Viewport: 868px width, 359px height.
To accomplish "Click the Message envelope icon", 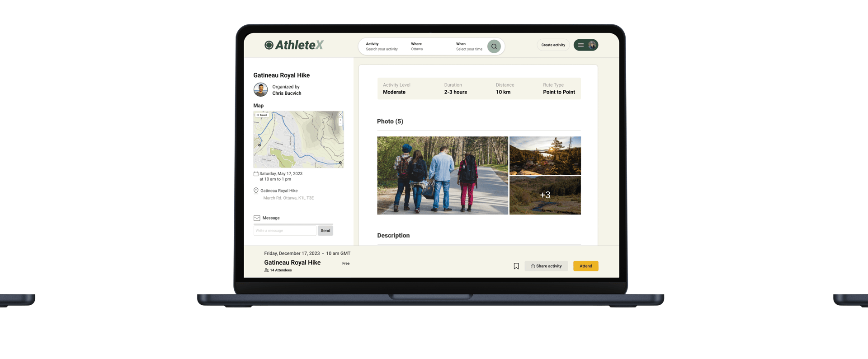I will click(x=257, y=218).
